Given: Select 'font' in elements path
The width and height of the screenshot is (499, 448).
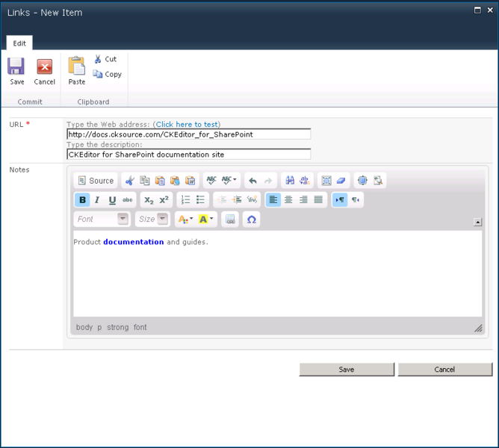Looking at the screenshot, I should [140, 327].
